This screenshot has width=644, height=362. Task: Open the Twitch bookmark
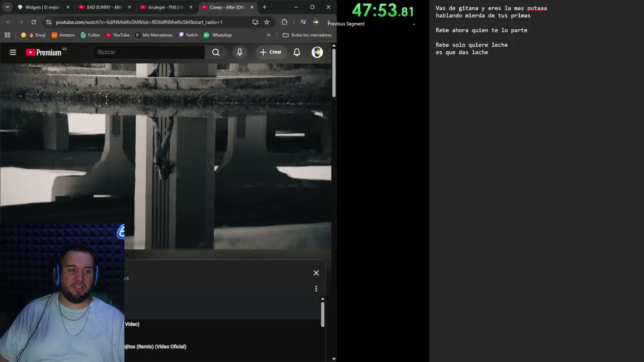(188, 35)
